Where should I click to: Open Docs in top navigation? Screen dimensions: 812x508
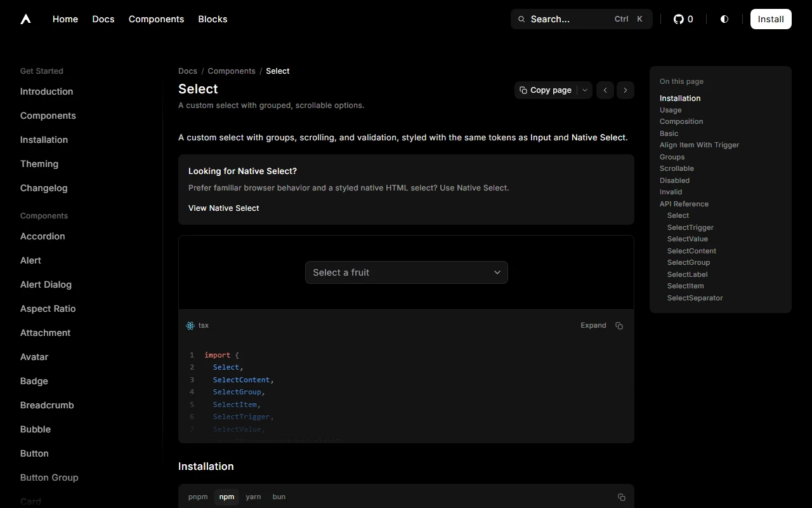click(x=103, y=19)
